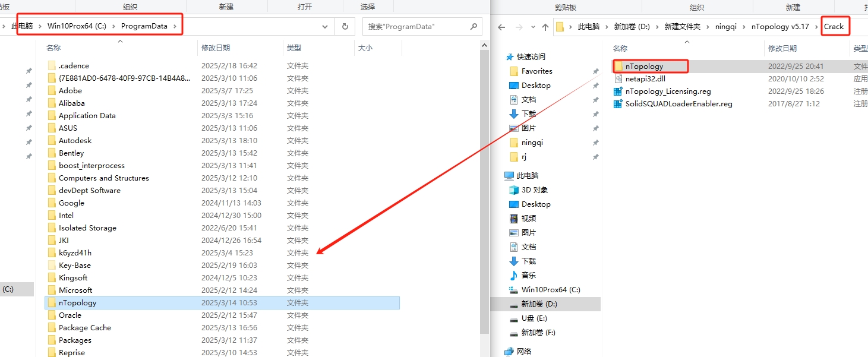Select nTopology folder in Crack window
The height and width of the screenshot is (357, 868).
pos(740,66)
